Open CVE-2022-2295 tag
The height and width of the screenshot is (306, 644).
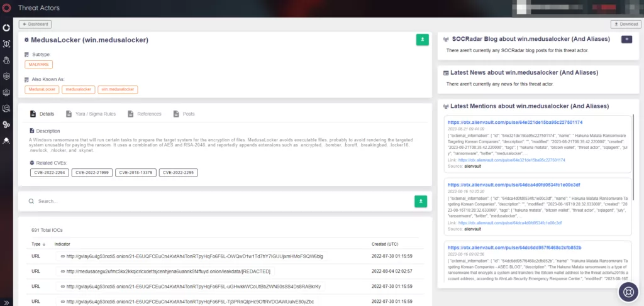pos(178,173)
